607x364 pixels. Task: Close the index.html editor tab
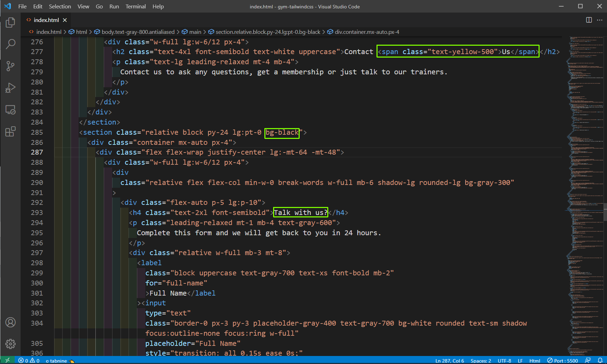pos(65,20)
